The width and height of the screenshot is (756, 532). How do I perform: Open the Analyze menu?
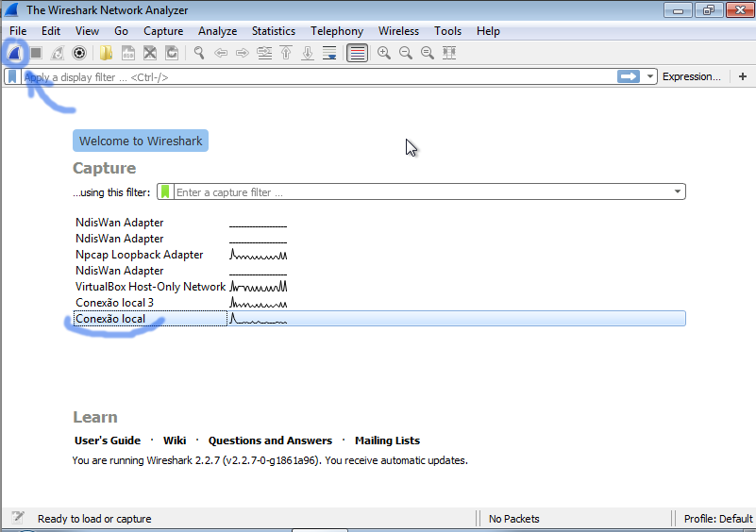coord(217,31)
